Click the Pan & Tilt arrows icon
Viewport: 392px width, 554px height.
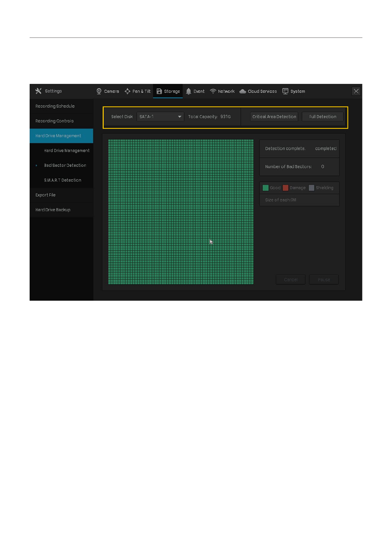(x=127, y=91)
